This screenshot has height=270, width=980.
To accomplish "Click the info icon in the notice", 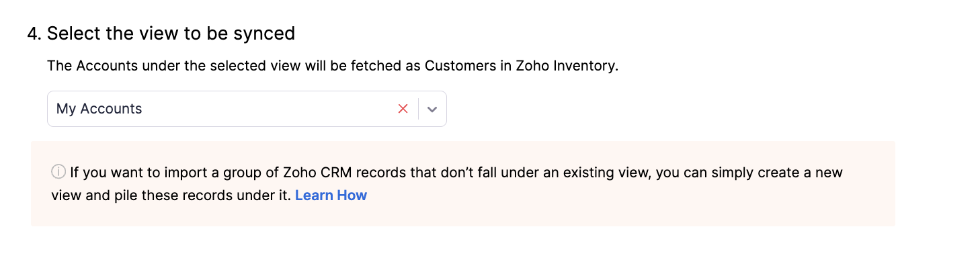I will 58,173.
